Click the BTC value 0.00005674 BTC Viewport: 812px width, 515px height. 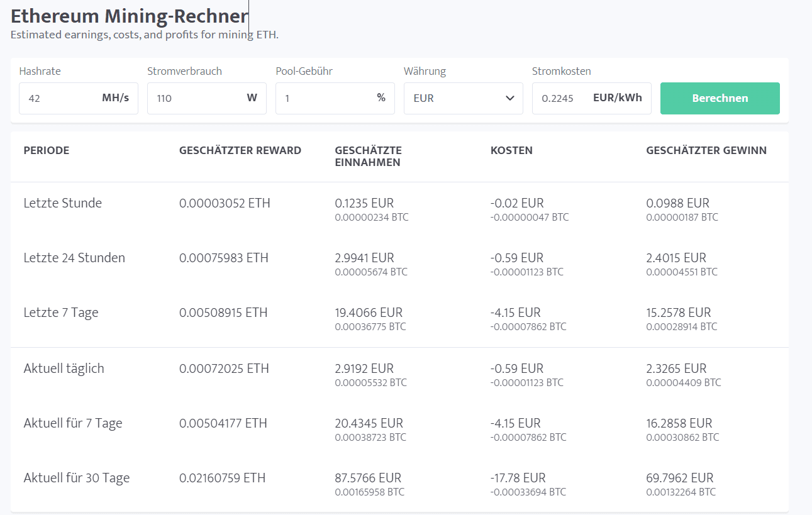point(371,272)
